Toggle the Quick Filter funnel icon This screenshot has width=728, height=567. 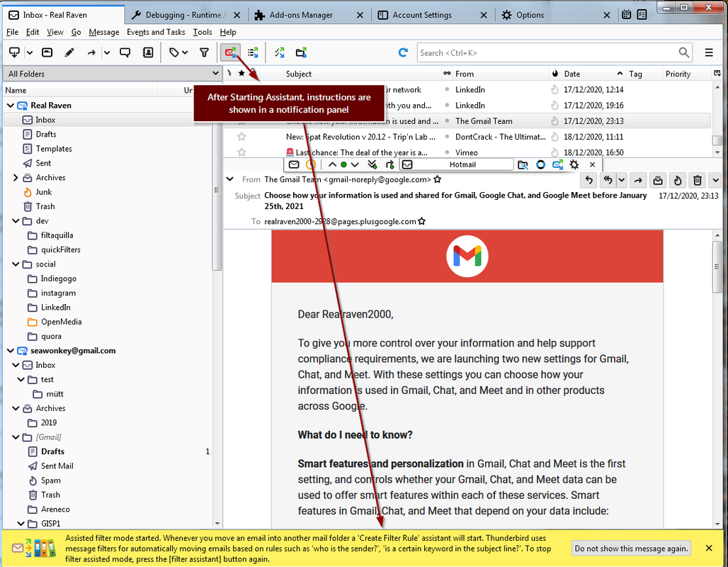(x=204, y=52)
